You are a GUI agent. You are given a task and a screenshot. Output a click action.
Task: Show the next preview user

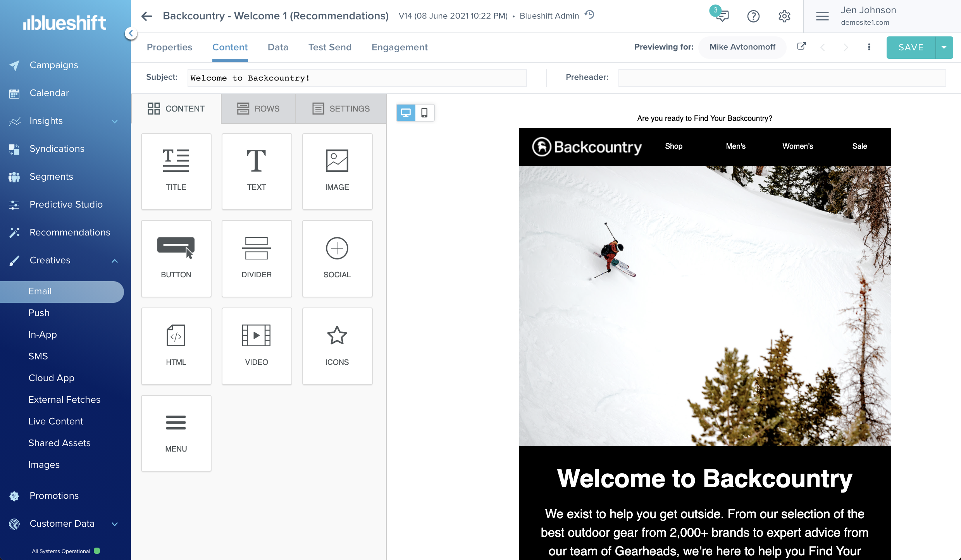click(846, 47)
